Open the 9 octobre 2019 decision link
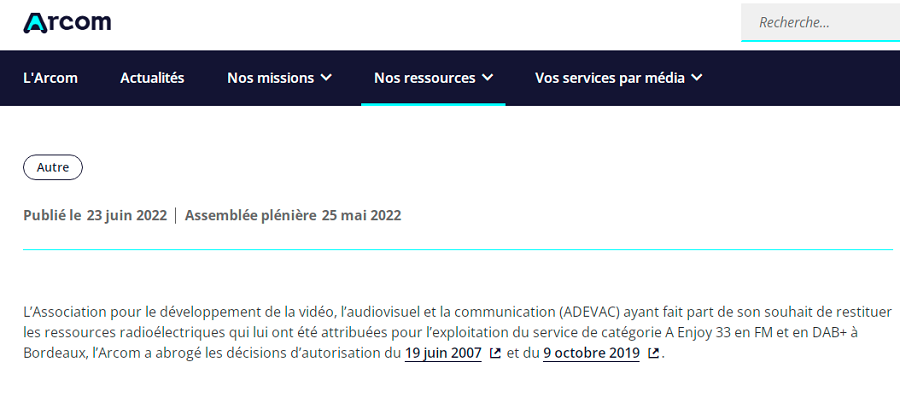Image resolution: width=900 pixels, height=403 pixels. coord(591,353)
